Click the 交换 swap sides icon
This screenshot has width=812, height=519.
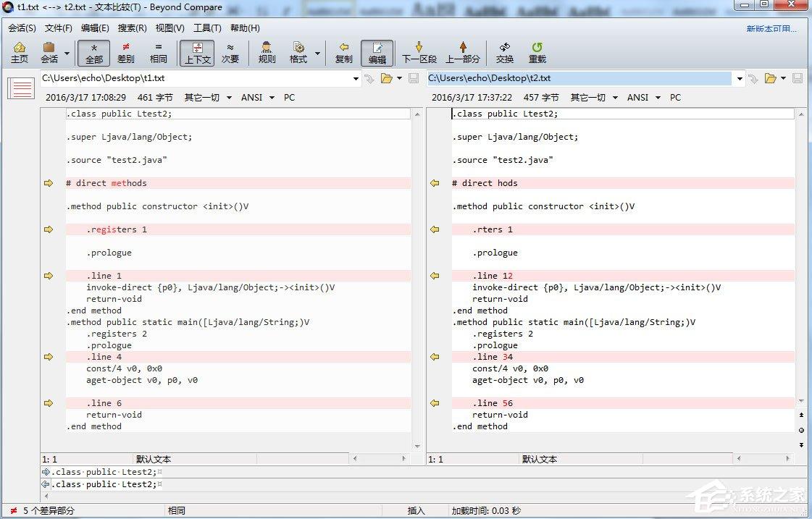point(505,53)
